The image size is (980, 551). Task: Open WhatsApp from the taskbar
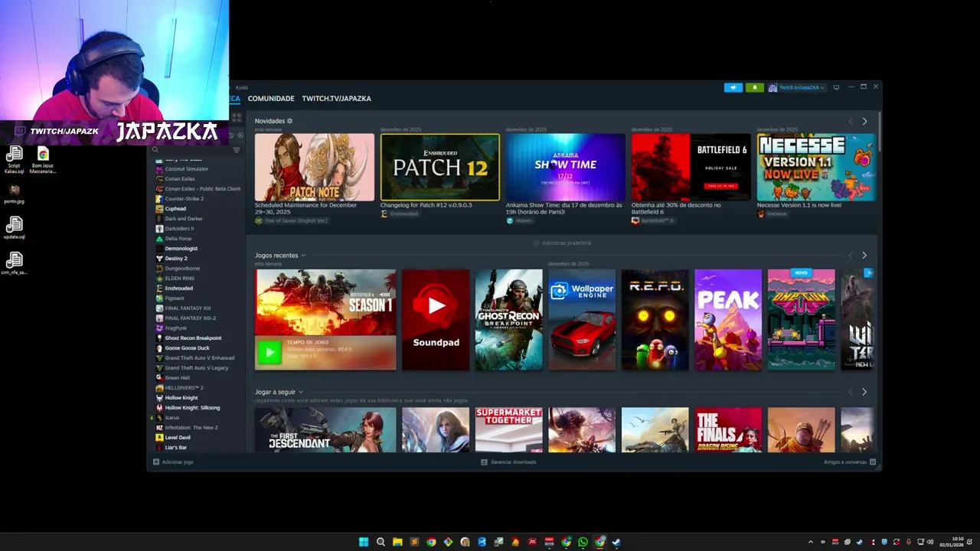[583, 542]
